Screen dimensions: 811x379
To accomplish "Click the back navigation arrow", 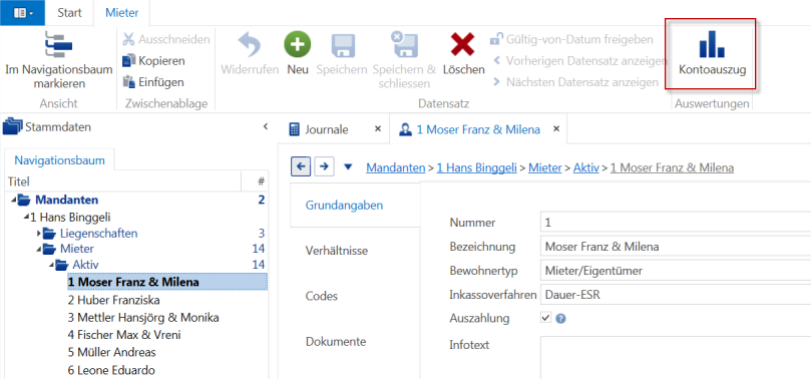I will pyautogui.click(x=301, y=166).
